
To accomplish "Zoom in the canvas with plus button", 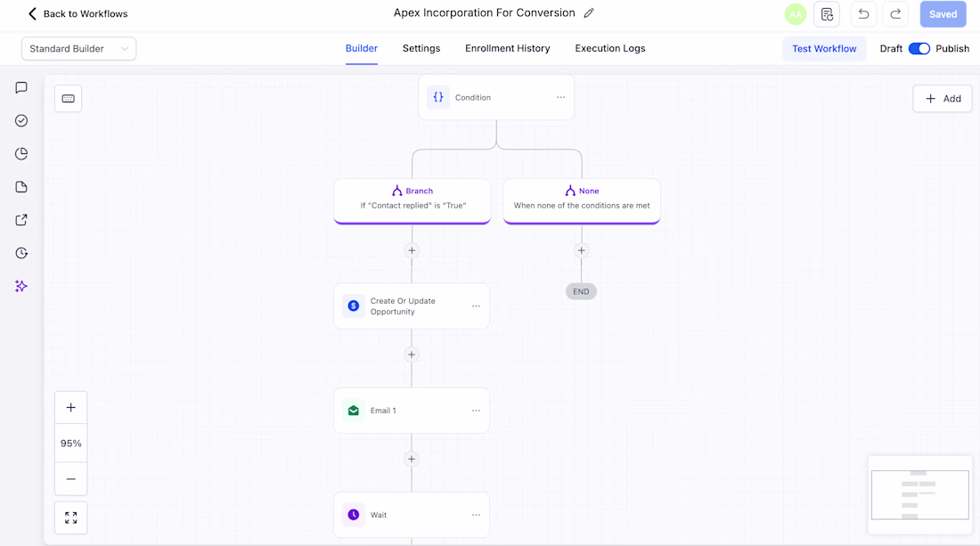I will tap(70, 408).
